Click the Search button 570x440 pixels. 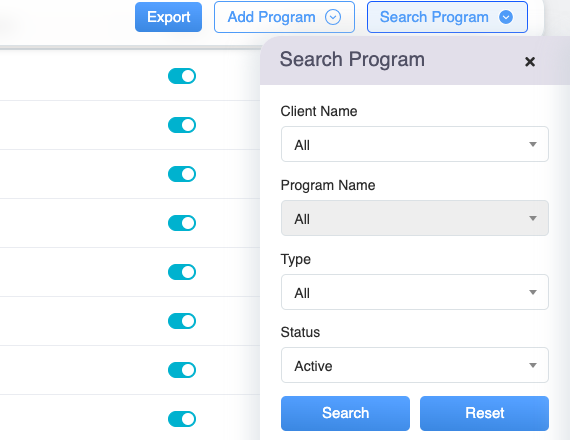(345, 413)
